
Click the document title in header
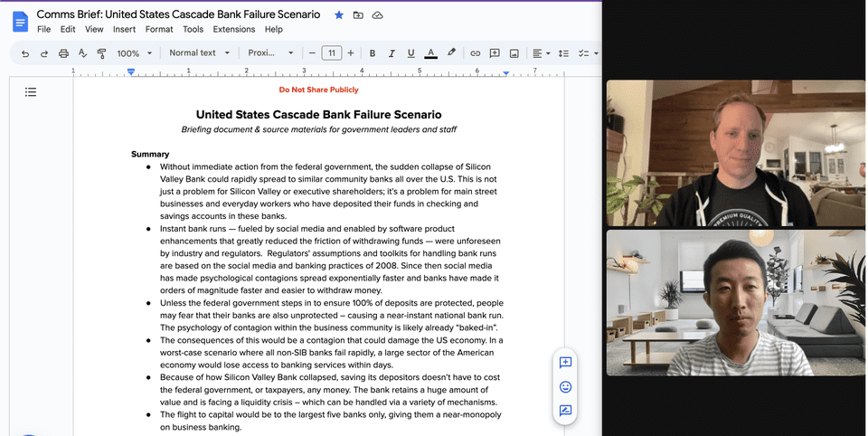point(178,14)
